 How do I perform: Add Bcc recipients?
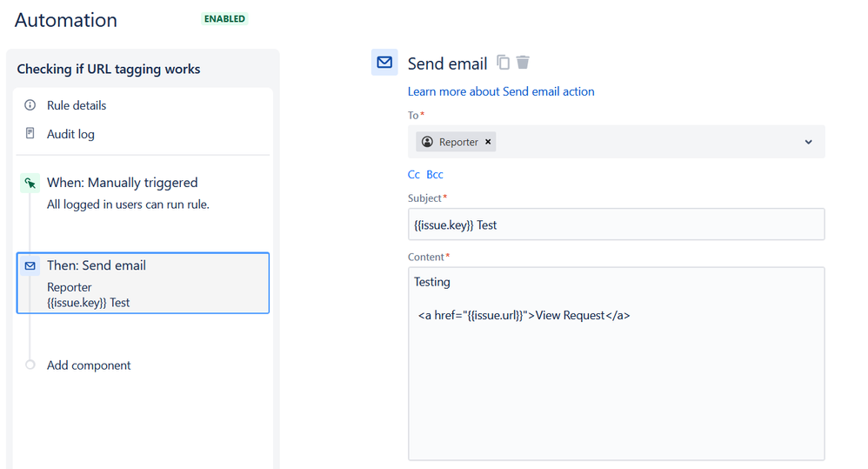tap(435, 174)
